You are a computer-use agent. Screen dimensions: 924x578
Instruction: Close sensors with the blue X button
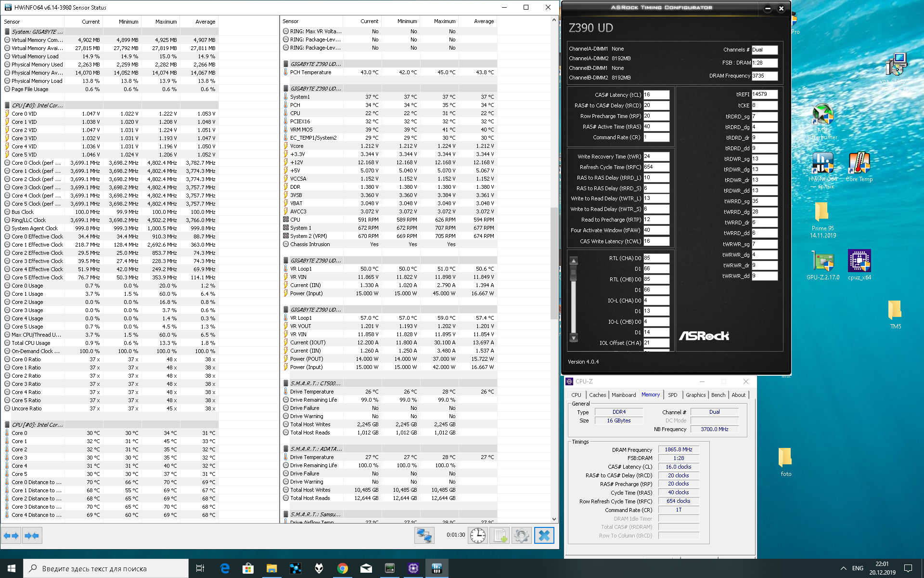(544, 536)
